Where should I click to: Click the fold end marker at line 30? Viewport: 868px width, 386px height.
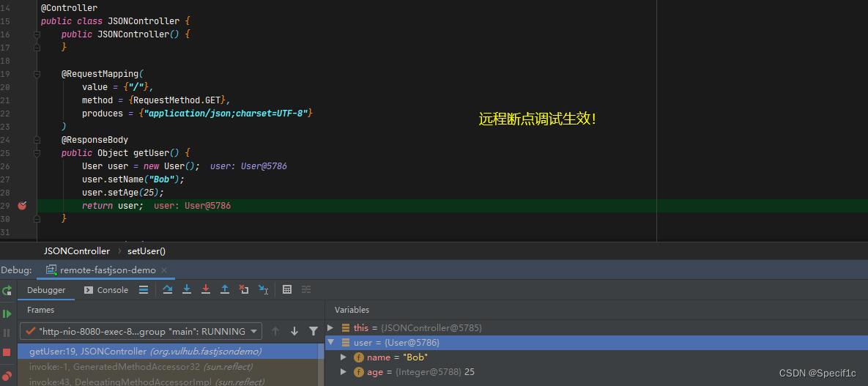(37, 219)
